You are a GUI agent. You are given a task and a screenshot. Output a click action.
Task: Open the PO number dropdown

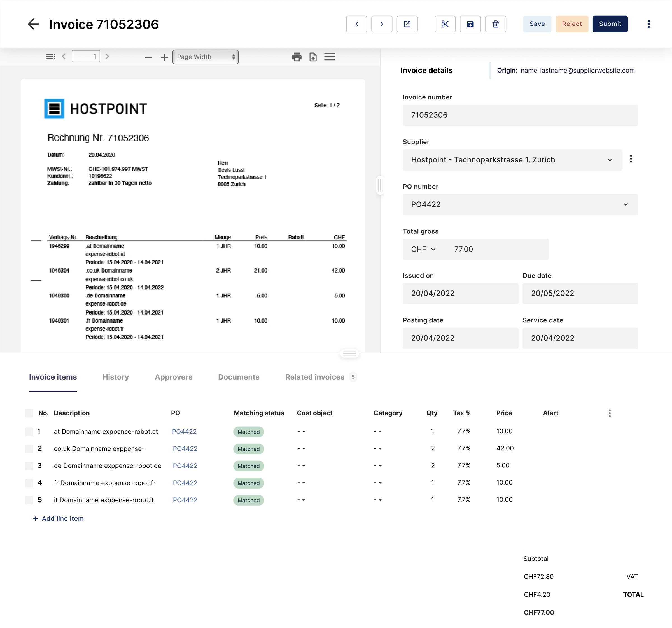point(625,204)
